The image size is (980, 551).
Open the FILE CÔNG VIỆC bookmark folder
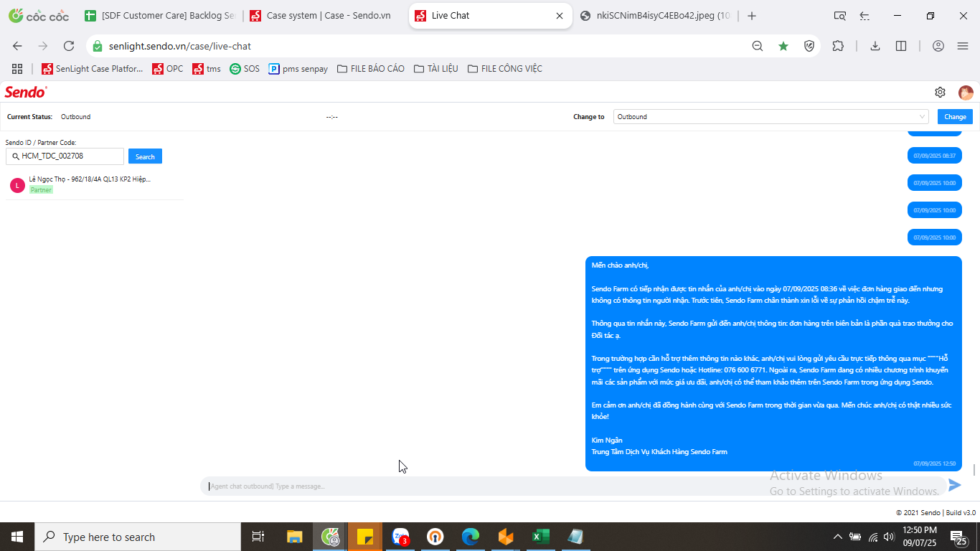[505, 69]
